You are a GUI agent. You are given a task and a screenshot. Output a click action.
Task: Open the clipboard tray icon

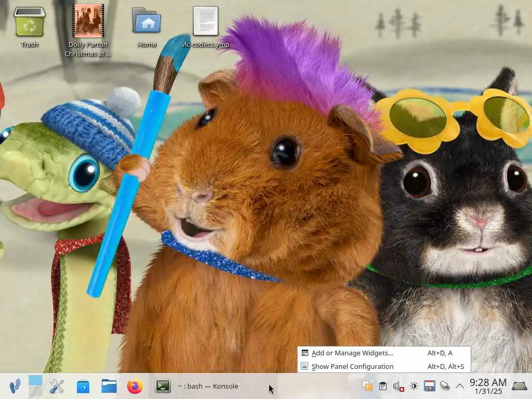pyautogui.click(x=383, y=386)
